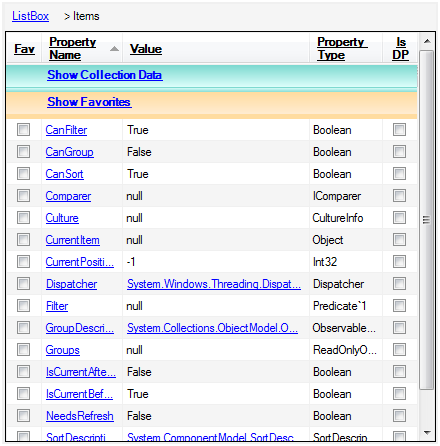Sort by the Property Name column header
This screenshot has height=446, width=440.
tap(73, 48)
